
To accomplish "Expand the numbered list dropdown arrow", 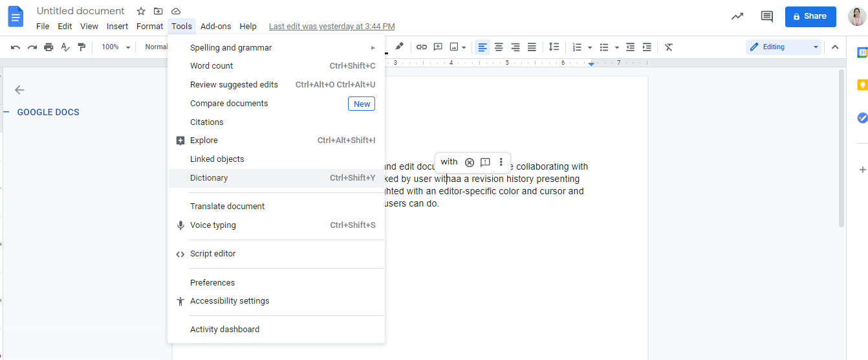I will click(590, 47).
